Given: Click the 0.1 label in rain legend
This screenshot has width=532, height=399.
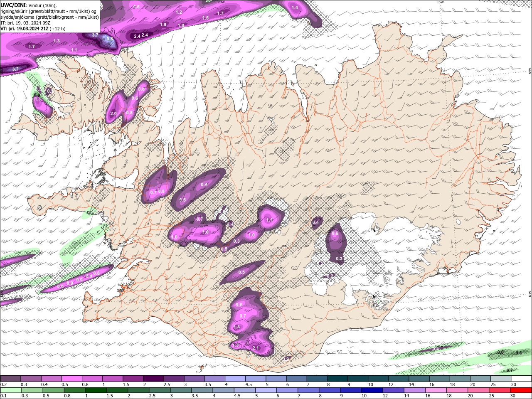Looking at the screenshot, I should [3, 396].
